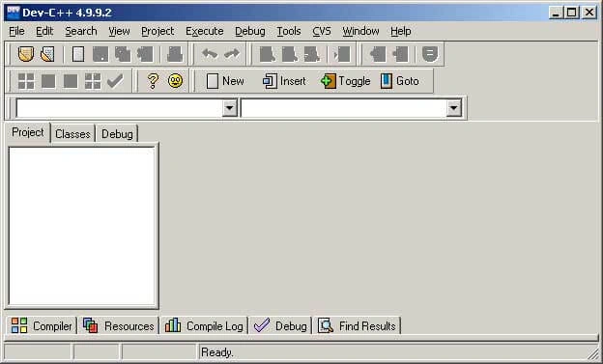Click the greyed Save icon in main toolbar

100,54
